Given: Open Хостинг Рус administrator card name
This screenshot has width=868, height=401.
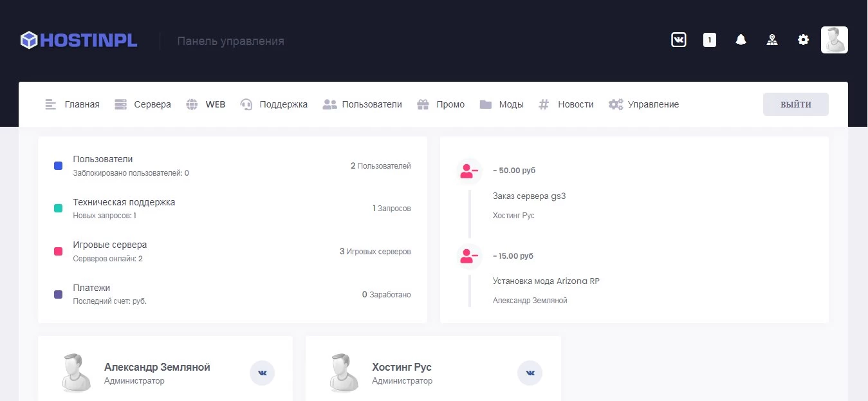Looking at the screenshot, I should 402,367.
